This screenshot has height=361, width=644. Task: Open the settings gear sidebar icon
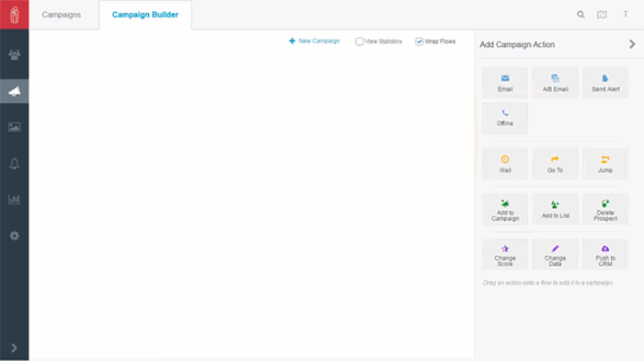[x=15, y=236]
